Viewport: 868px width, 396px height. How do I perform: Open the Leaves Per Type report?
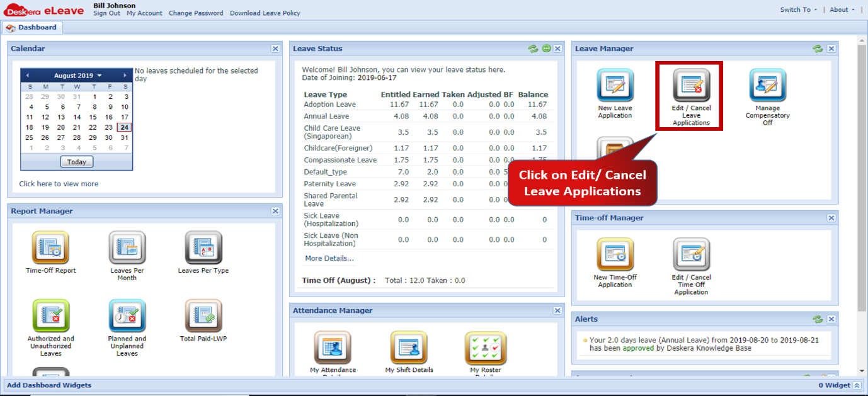click(x=203, y=247)
